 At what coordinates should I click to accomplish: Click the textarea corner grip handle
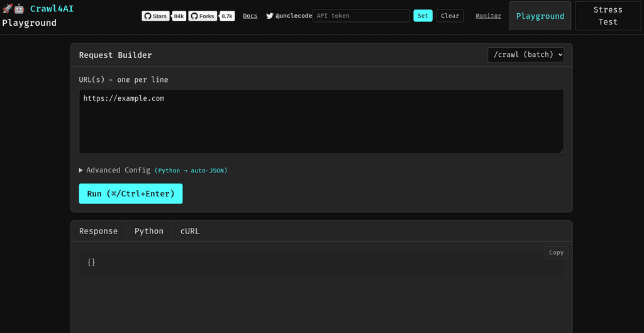point(561,151)
